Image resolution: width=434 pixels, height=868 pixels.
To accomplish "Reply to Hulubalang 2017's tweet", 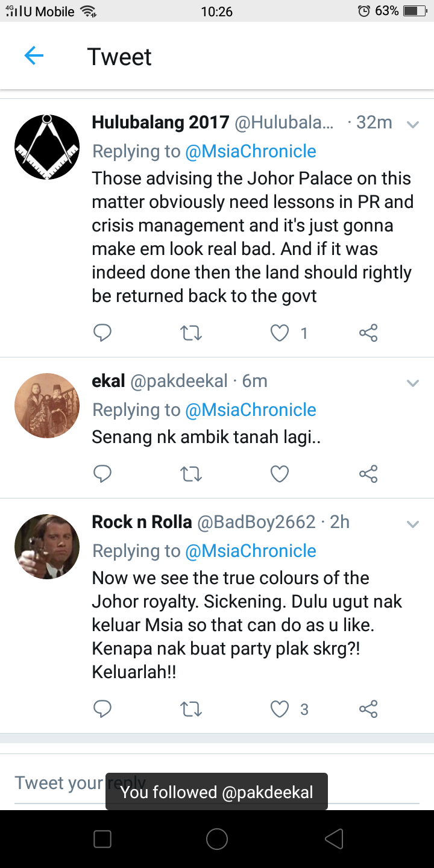I will coord(102,333).
